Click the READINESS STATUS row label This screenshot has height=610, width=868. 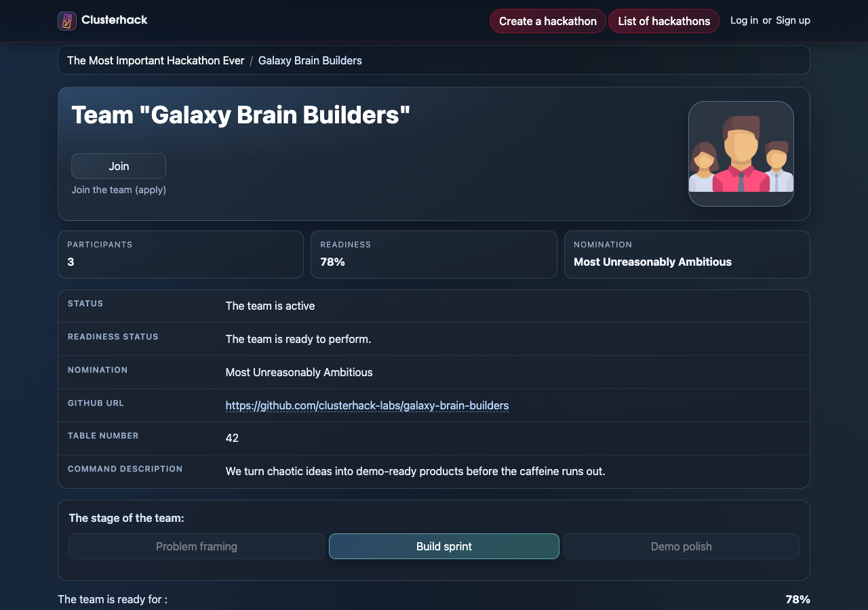tap(113, 337)
